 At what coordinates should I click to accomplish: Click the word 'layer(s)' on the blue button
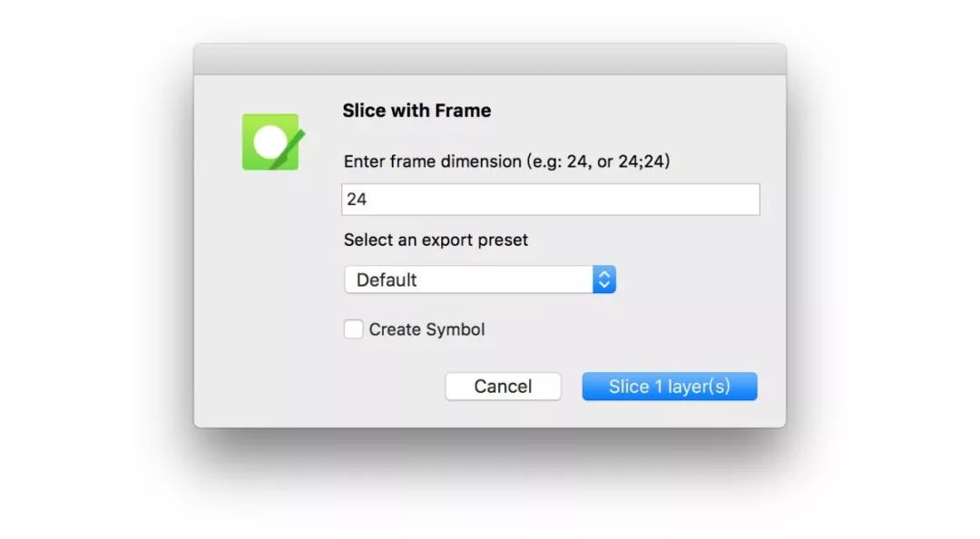699,387
